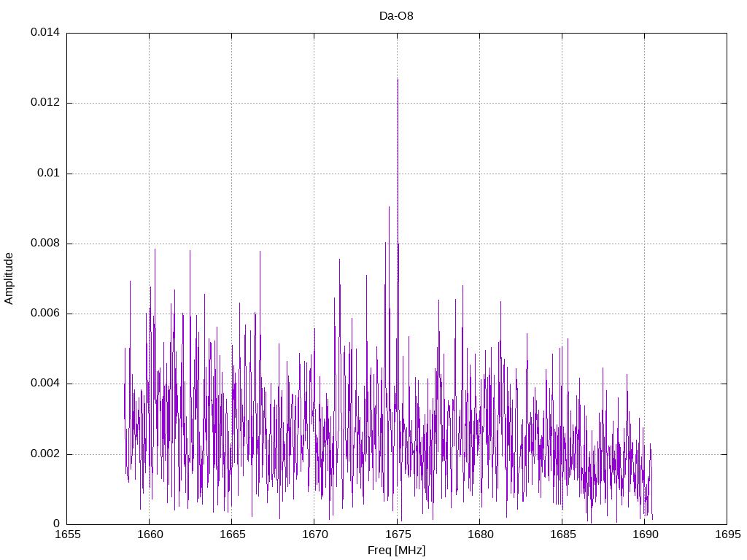747x560 pixels.
Task: Click y-axis tick value 0
Action: click(57, 524)
